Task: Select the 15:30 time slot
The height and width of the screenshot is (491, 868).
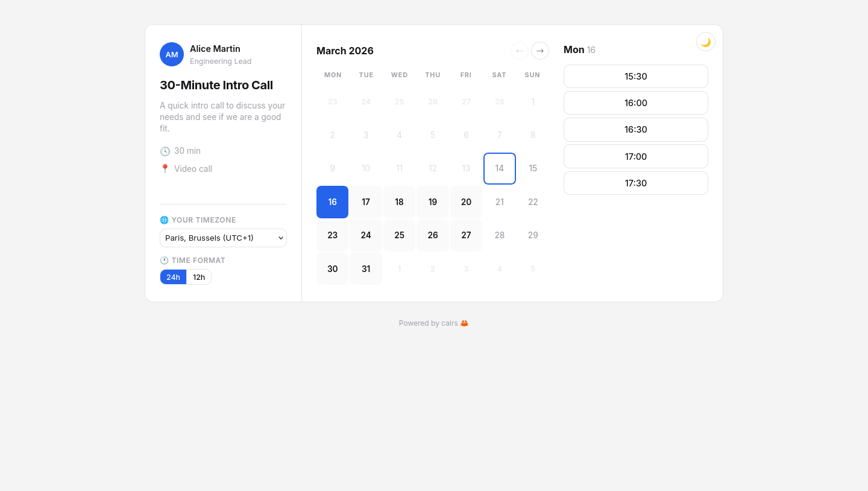Action: [635, 77]
